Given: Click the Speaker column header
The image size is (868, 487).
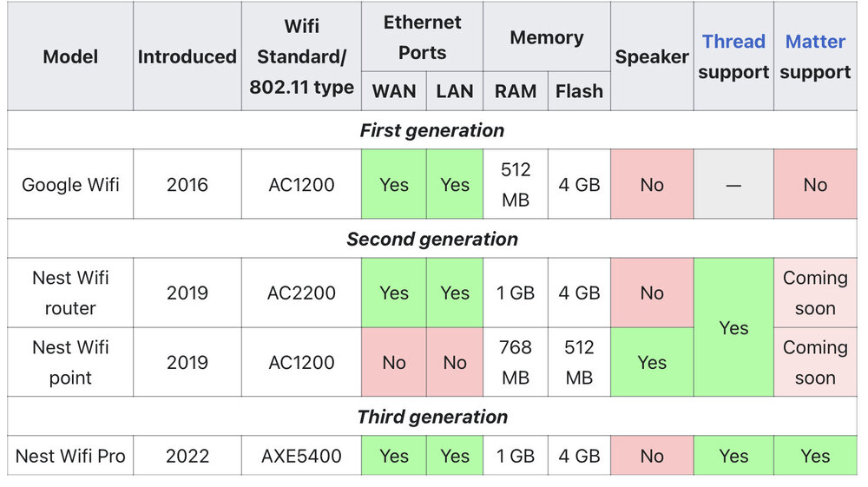Looking at the screenshot, I should click(x=652, y=56).
